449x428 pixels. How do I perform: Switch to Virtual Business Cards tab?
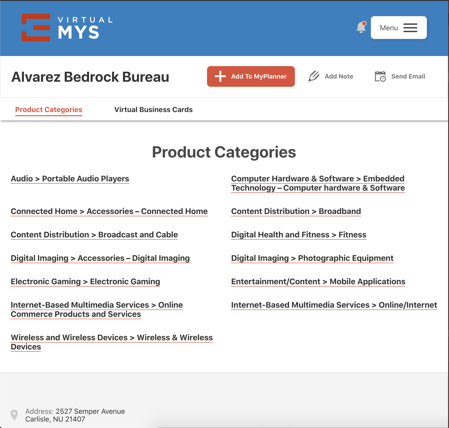[153, 110]
